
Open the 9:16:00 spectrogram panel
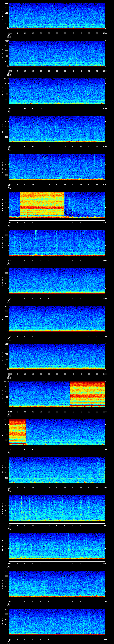point(57,91)
